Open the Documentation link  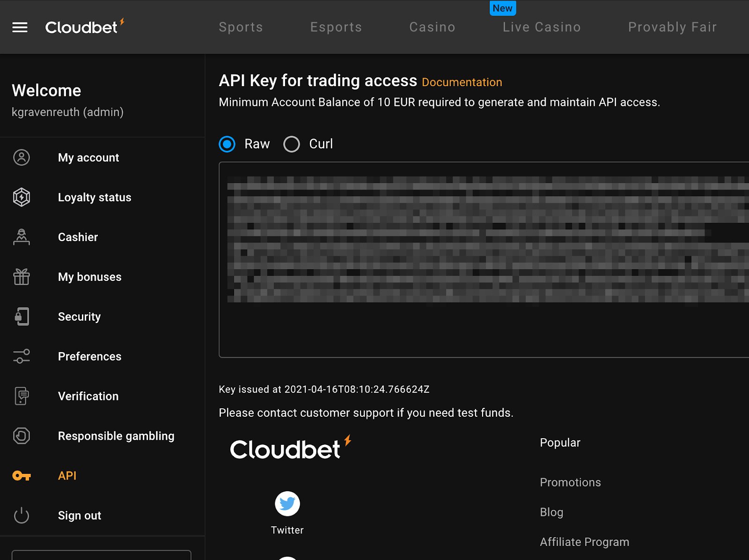tap(462, 82)
